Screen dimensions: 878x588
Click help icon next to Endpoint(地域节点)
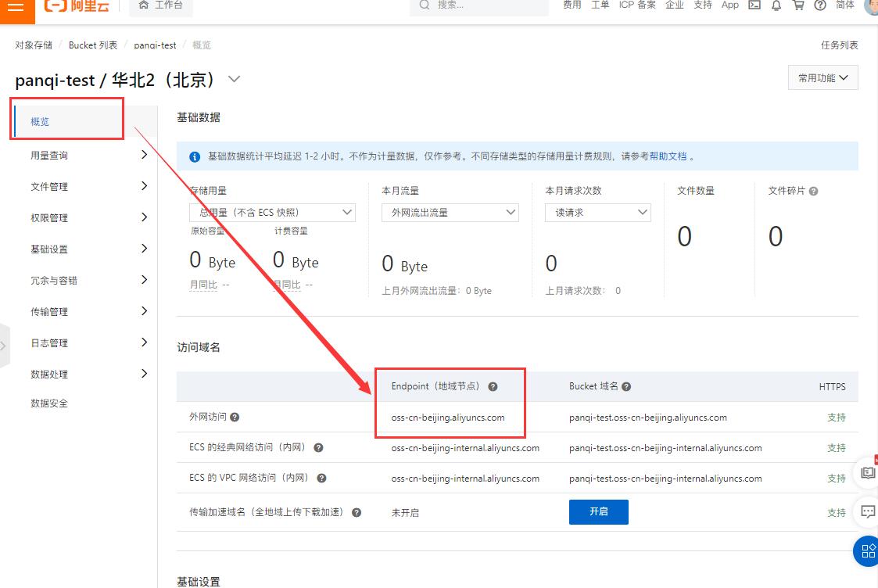tap(493, 386)
